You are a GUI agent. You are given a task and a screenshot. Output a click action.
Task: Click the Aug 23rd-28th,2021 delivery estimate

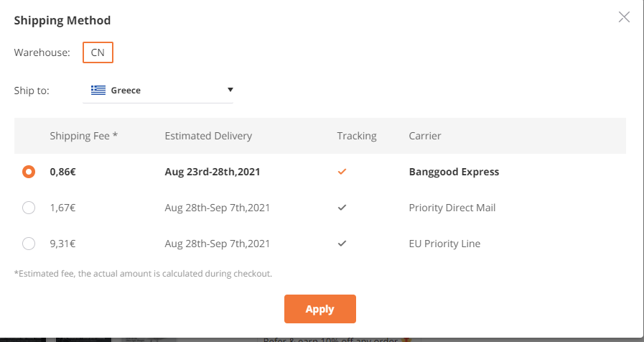point(213,172)
